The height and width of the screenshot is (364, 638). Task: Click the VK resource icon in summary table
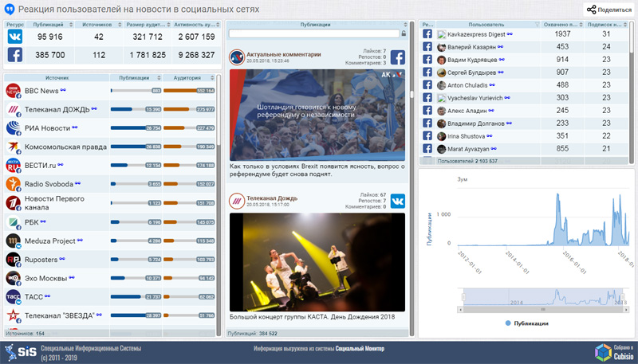click(15, 37)
